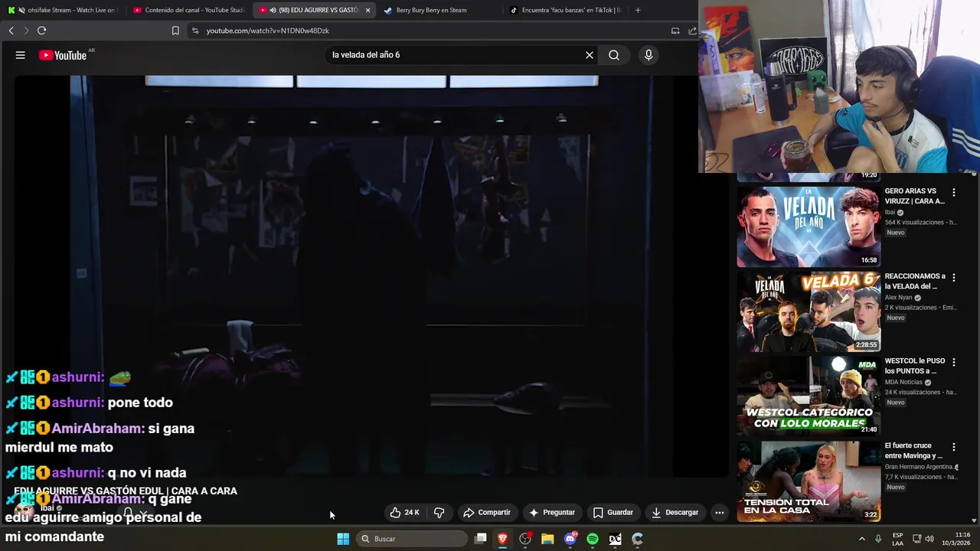The width and height of the screenshot is (980, 551).
Task: Open the Compartir share button
Action: (x=487, y=513)
